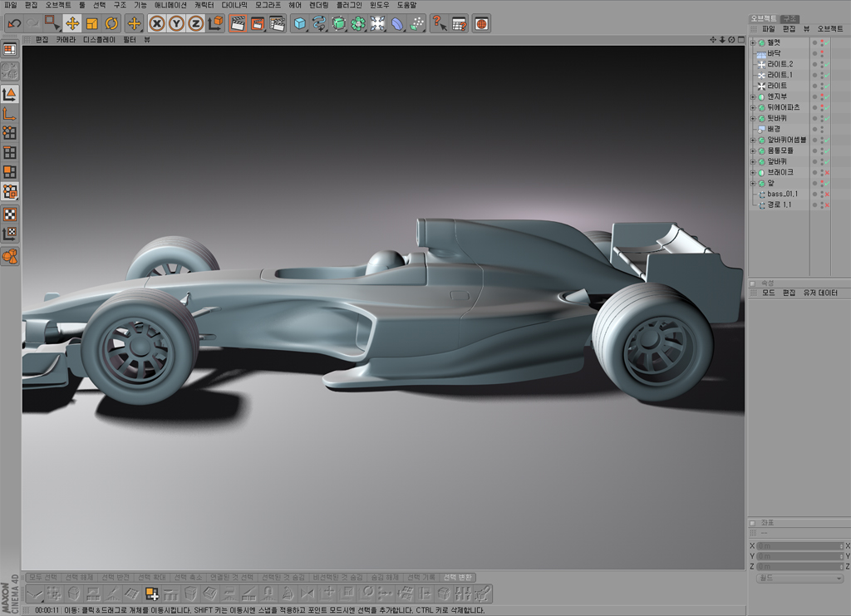Click the Undo arrow icon

point(14,23)
